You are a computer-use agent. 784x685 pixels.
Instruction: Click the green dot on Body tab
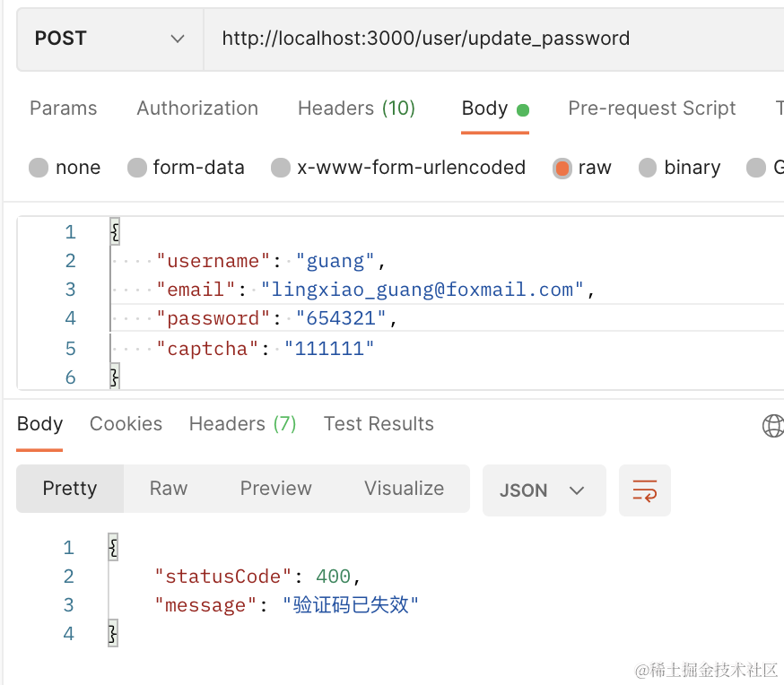point(523,110)
